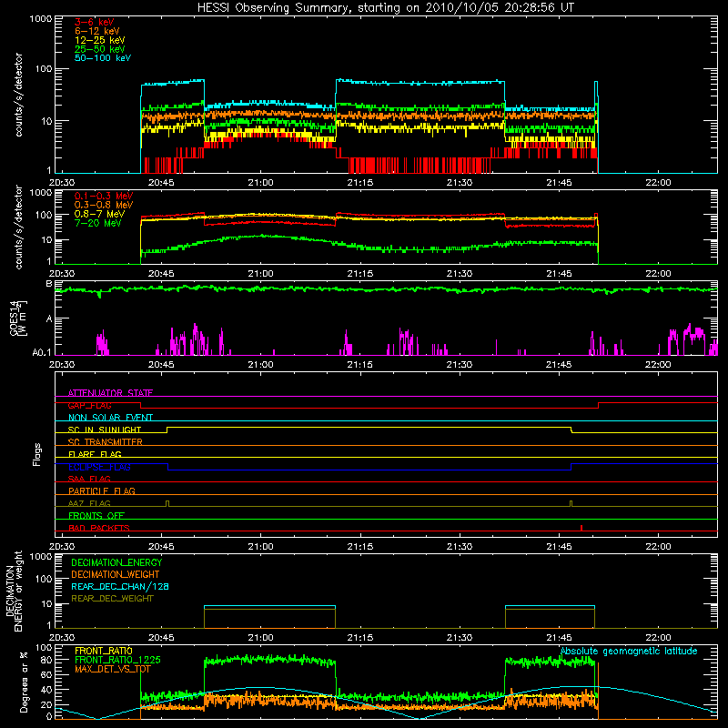Select the 50-100 keV legend label
728x728 pixels.
(x=103, y=58)
